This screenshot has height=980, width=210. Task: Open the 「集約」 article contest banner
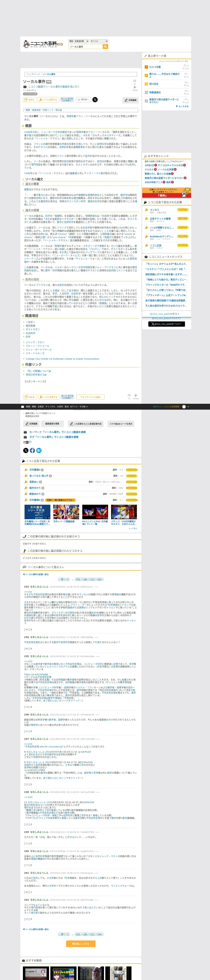166,193
